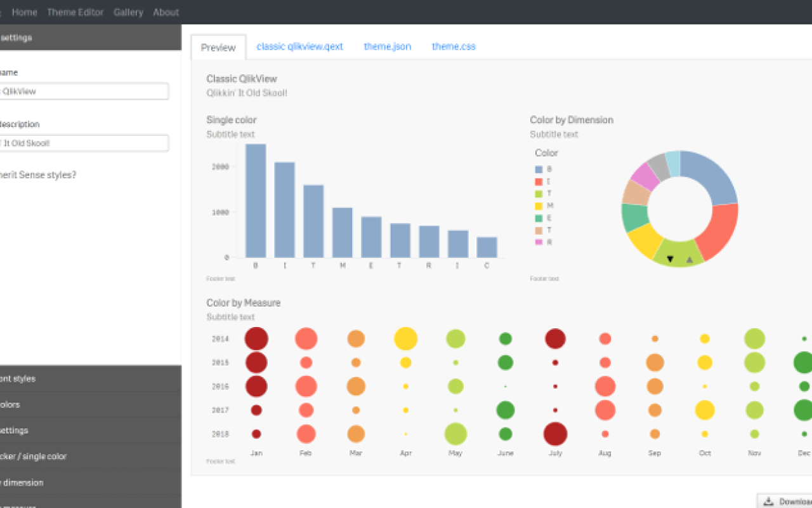This screenshot has height=508, width=812.
Task: Click the Download button
Action: (787, 501)
